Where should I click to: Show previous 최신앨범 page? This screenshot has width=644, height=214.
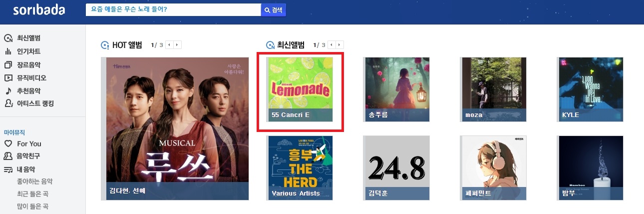[331, 45]
